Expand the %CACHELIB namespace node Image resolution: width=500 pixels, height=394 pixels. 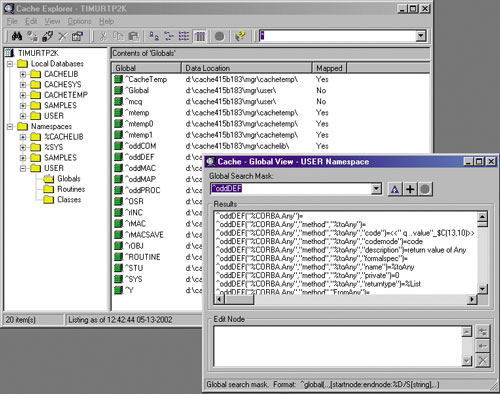[23, 137]
